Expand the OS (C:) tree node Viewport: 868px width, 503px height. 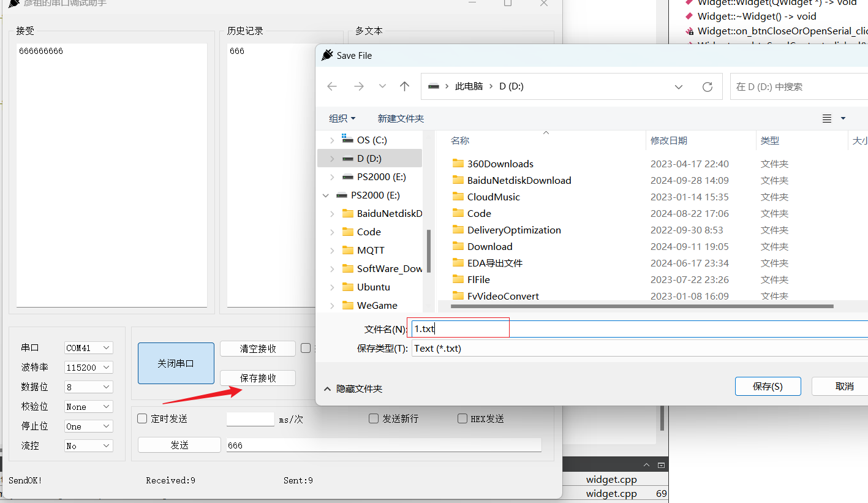click(332, 140)
